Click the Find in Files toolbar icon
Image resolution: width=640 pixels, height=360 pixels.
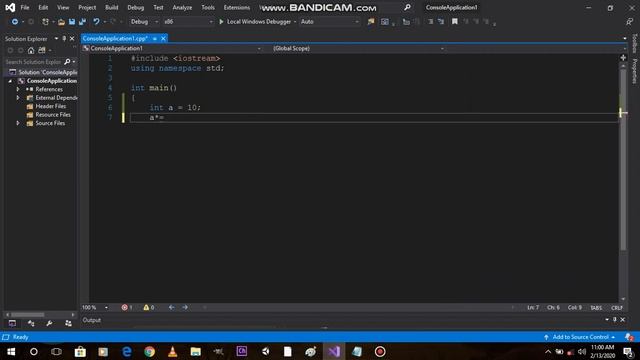(x=371, y=22)
